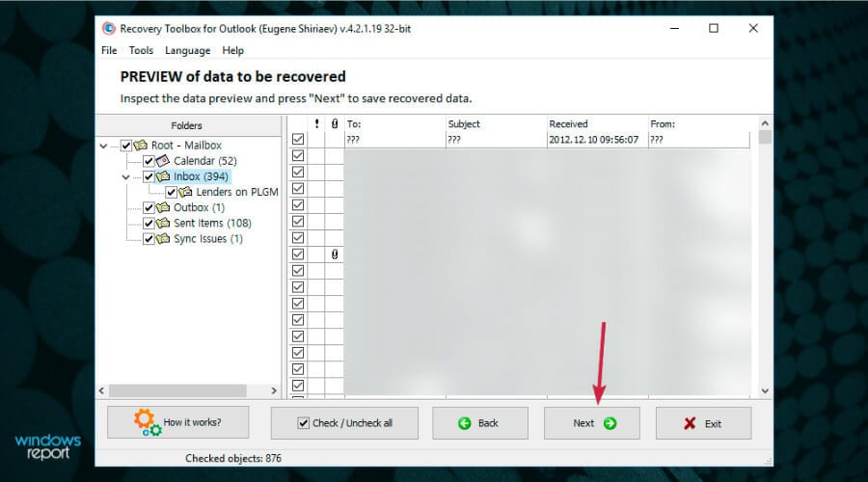868x482 pixels.
Task: Click the red X Exit icon
Action: [690, 423]
